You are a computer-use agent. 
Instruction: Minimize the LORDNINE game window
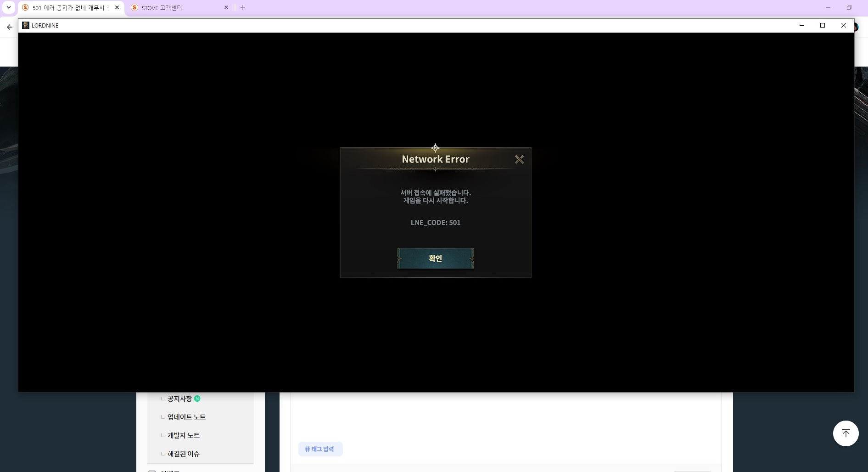(x=802, y=25)
